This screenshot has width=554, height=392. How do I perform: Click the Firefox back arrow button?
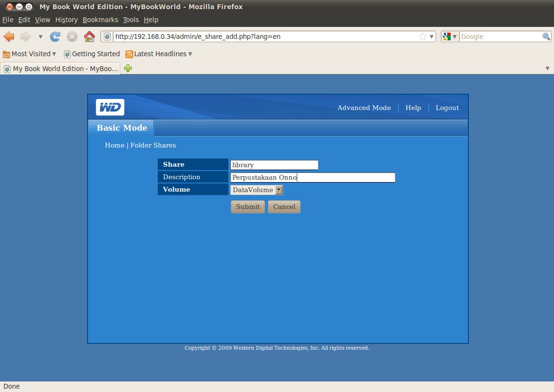pyautogui.click(x=9, y=37)
